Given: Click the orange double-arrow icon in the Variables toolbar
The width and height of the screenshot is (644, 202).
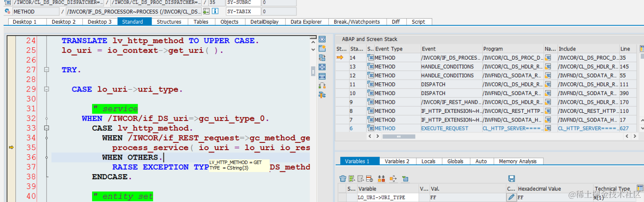Looking at the screenshot, I should click(x=381, y=179).
